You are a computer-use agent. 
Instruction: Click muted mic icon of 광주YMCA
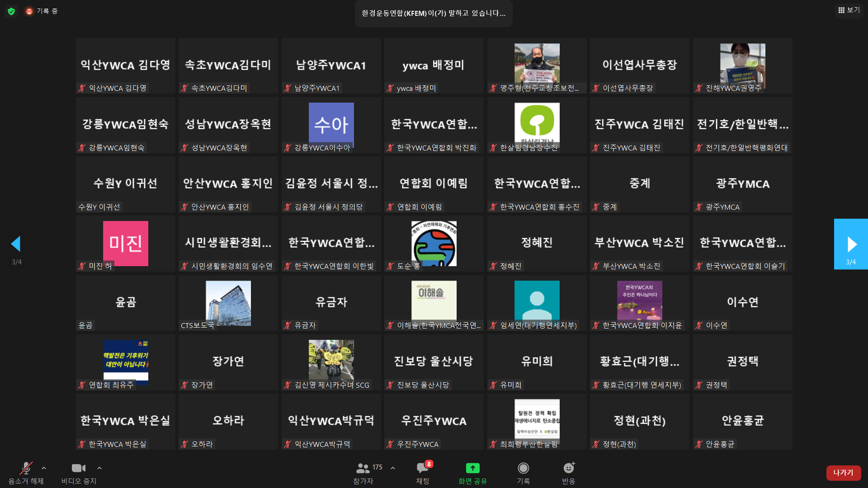pyautogui.click(x=699, y=207)
